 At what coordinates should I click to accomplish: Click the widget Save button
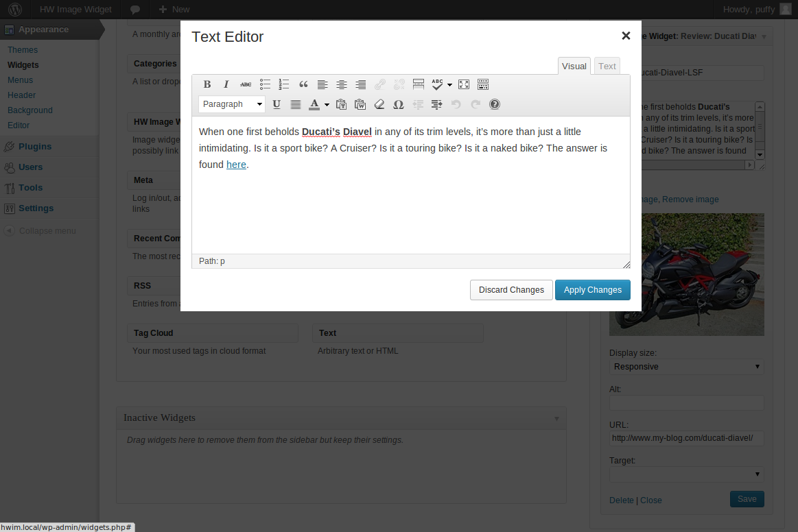click(747, 499)
